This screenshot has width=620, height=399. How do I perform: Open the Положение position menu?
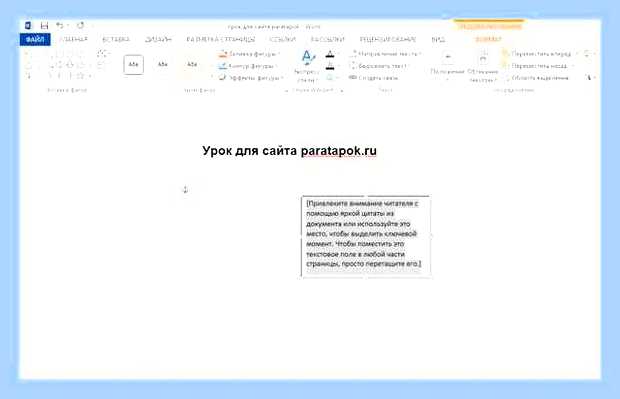click(x=447, y=66)
